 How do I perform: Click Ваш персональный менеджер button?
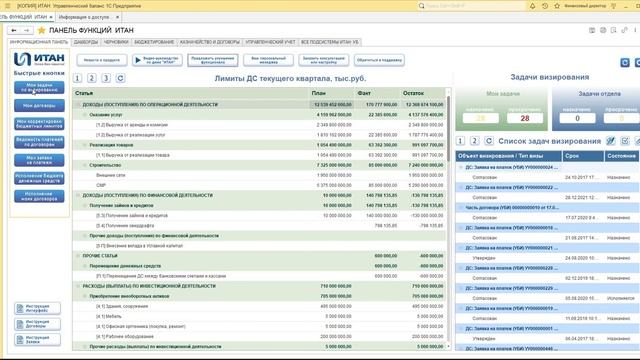click(269, 60)
